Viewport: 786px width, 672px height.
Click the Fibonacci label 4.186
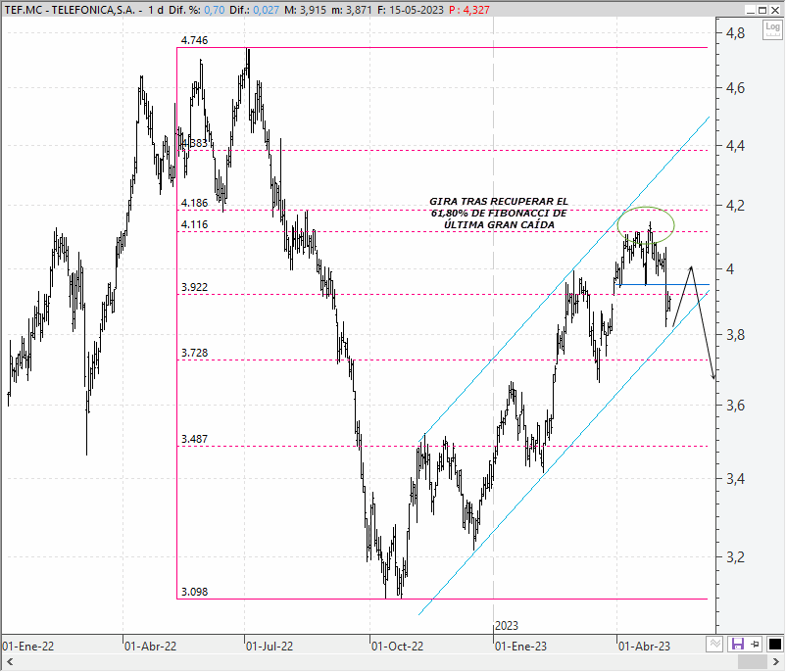(x=194, y=203)
